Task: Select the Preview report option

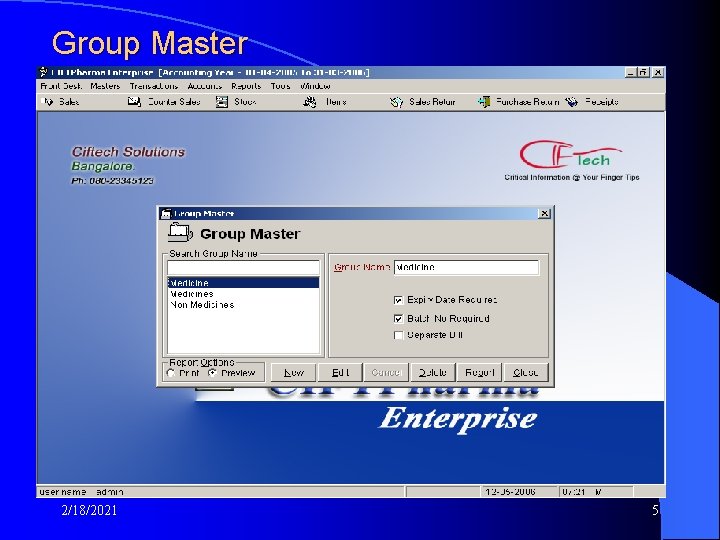Action: [x=212, y=373]
